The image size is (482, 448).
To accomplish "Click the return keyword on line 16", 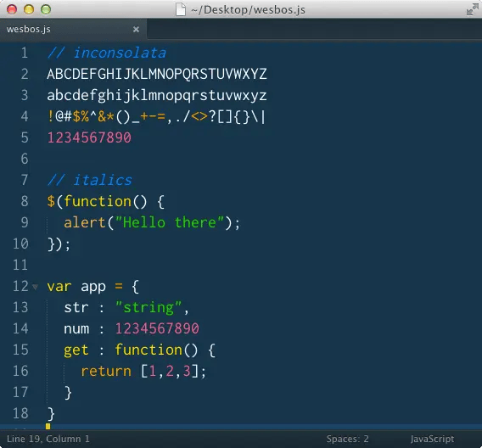I will coord(106,371).
